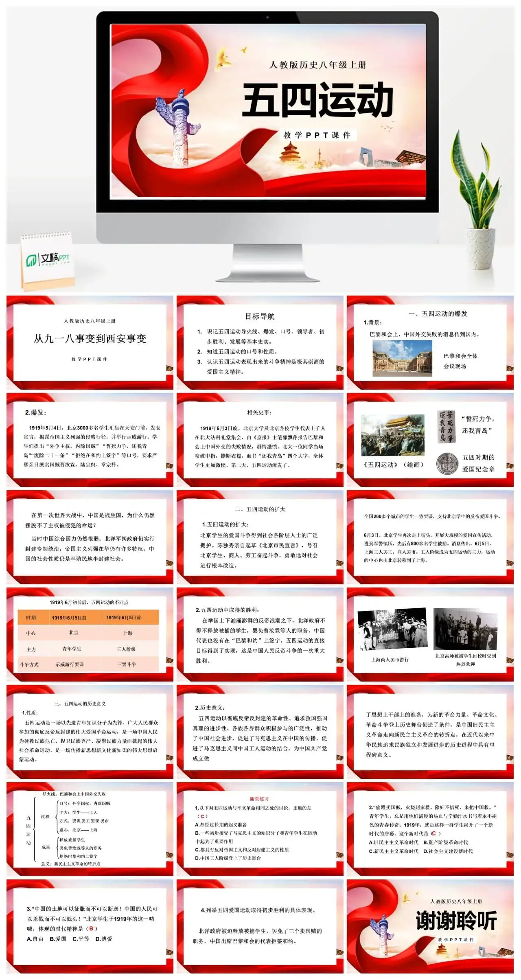Select the 《五四运动》（绘画） picture slide

(430, 440)
